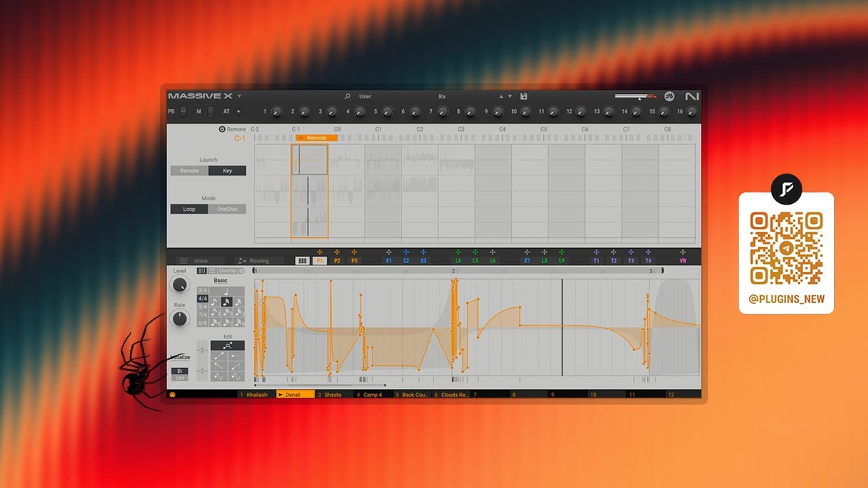Toggle the AT aftertouch round button
Image resolution: width=868 pixels, height=488 pixels.
click(239, 111)
